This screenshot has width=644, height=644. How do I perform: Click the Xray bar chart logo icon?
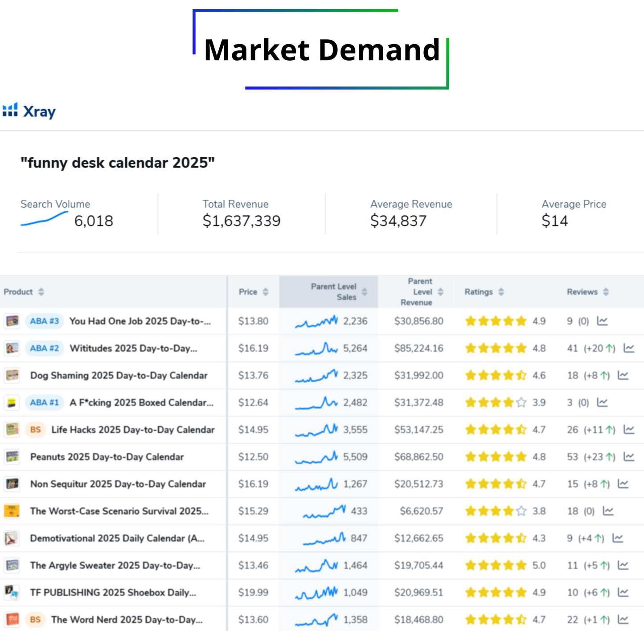point(10,110)
